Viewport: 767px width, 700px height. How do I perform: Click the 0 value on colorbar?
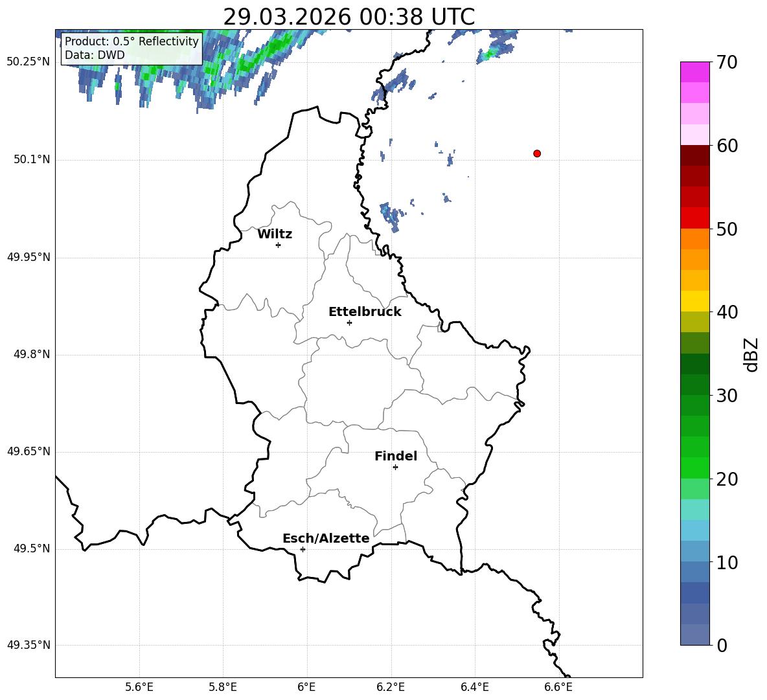(x=722, y=645)
